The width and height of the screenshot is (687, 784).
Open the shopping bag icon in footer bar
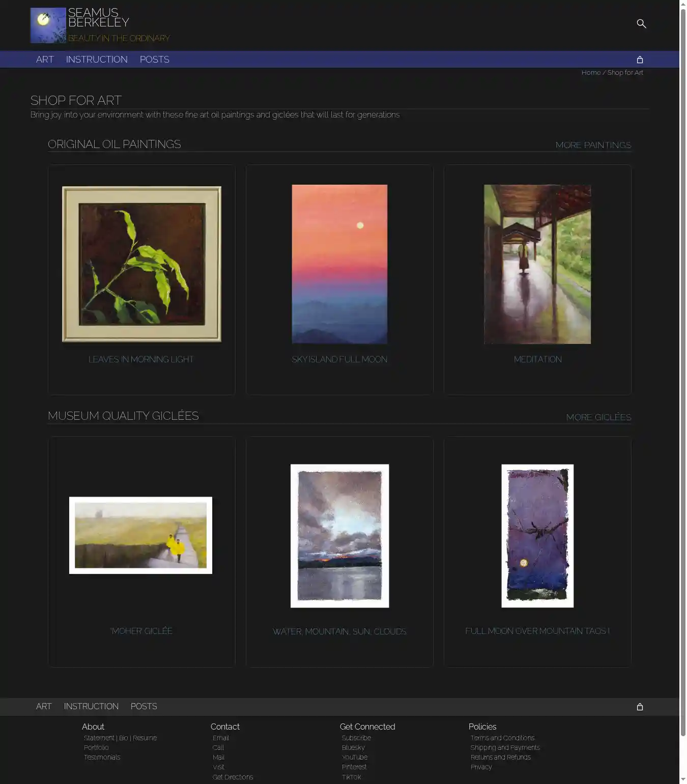click(640, 707)
